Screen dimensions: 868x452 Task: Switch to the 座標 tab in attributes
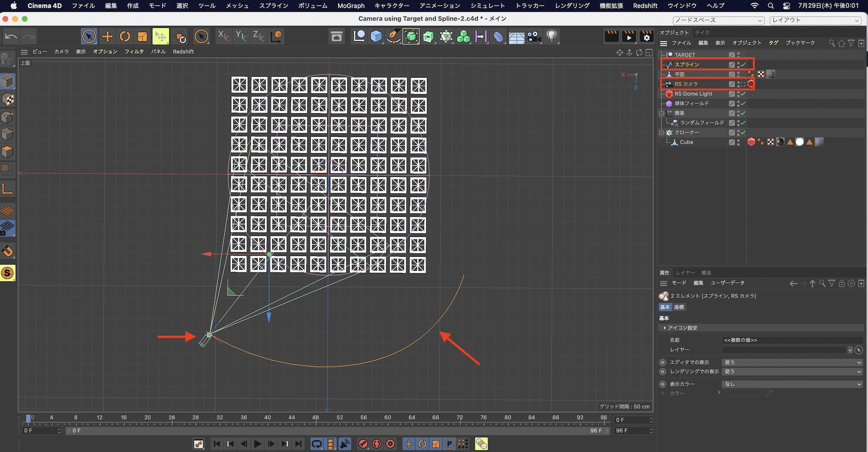coord(679,307)
